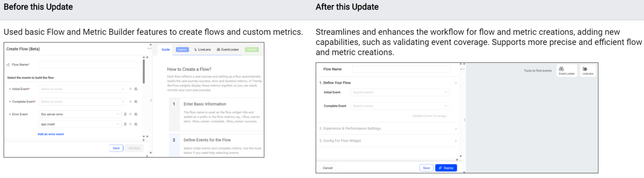Click the plus icon beside Initial Event

130,89
